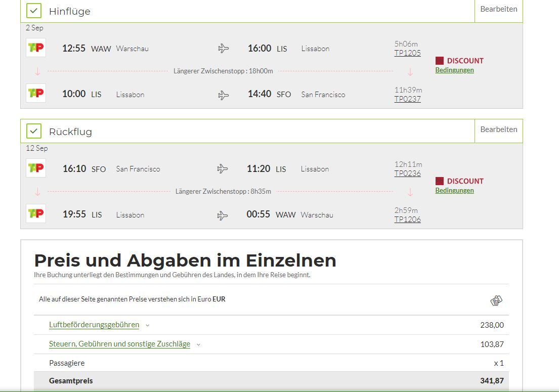Click the baggage info icon in the price section
This screenshot has width=559, height=392.
coord(496,301)
